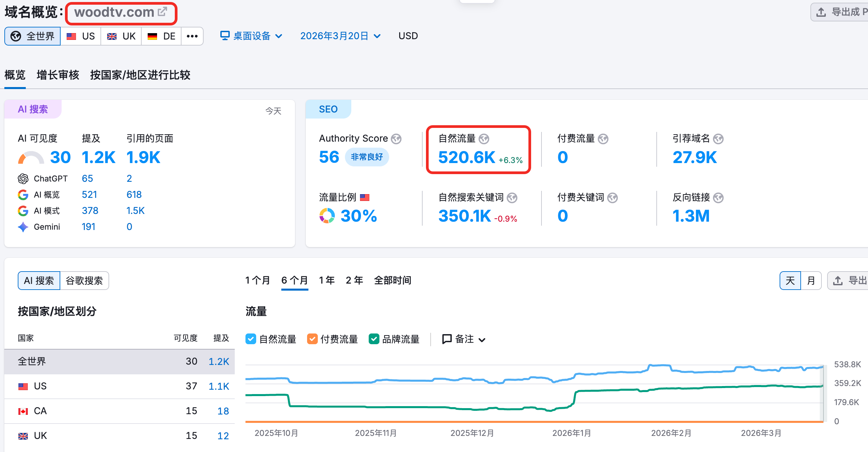The width and height of the screenshot is (868, 452).
Task: Expand the 备注 notes dropdown
Action: (x=464, y=339)
